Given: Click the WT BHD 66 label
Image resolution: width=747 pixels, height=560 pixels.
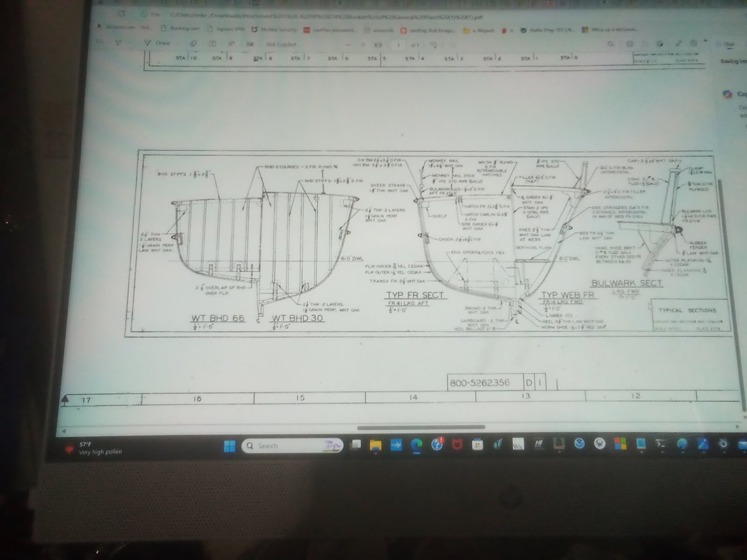Looking at the screenshot, I should click(218, 318).
